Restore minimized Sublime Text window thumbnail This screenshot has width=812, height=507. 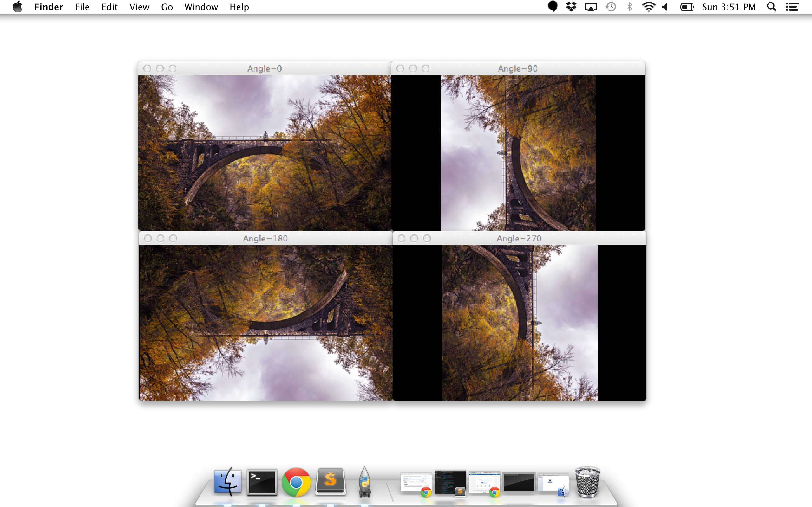pos(450,483)
